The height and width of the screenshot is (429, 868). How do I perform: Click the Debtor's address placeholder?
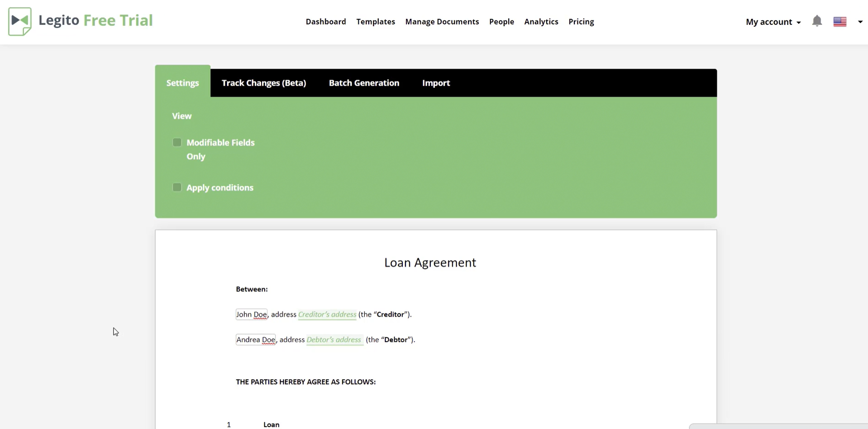[x=335, y=340]
